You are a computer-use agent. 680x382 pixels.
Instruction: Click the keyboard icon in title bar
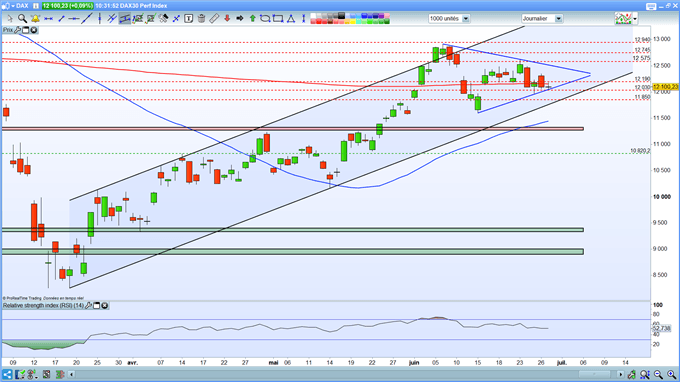tap(651, 6)
